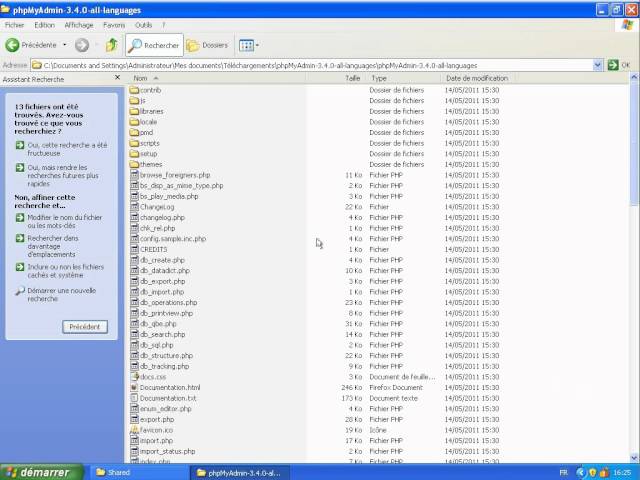
Task: Click the phpMyAdmin-3.4.0 taskbar button
Action: pyautogui.click(x=240, y=473)
